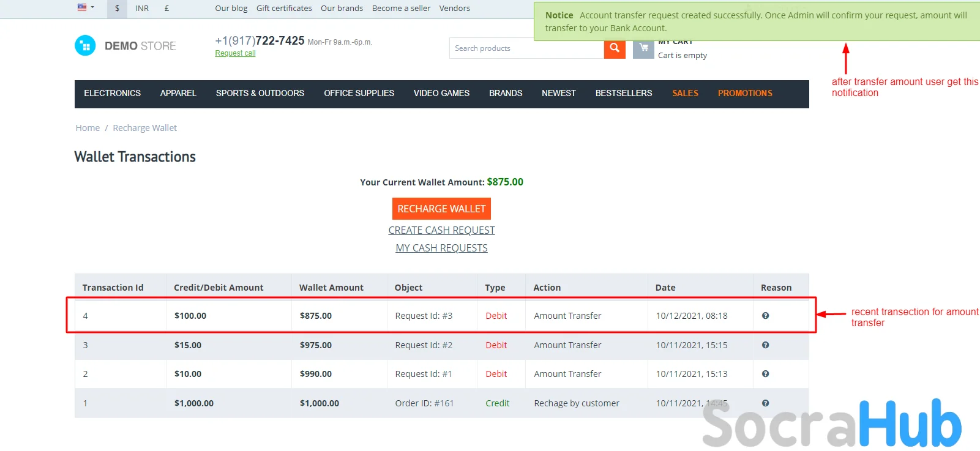Screen dimensions: 980x451
Task: Expand the Sports & Outdoors menu
Action: pyautogui.click(x=260, y=94)
